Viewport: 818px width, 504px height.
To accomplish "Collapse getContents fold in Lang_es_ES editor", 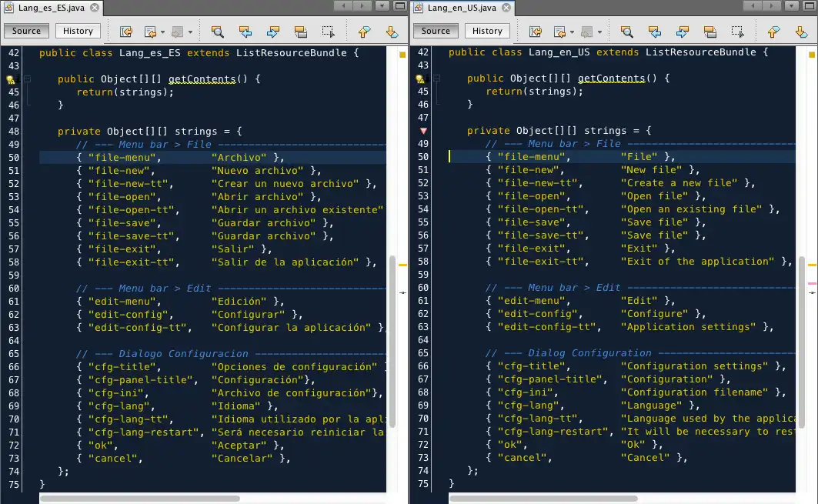I will [x=28, y=78].
